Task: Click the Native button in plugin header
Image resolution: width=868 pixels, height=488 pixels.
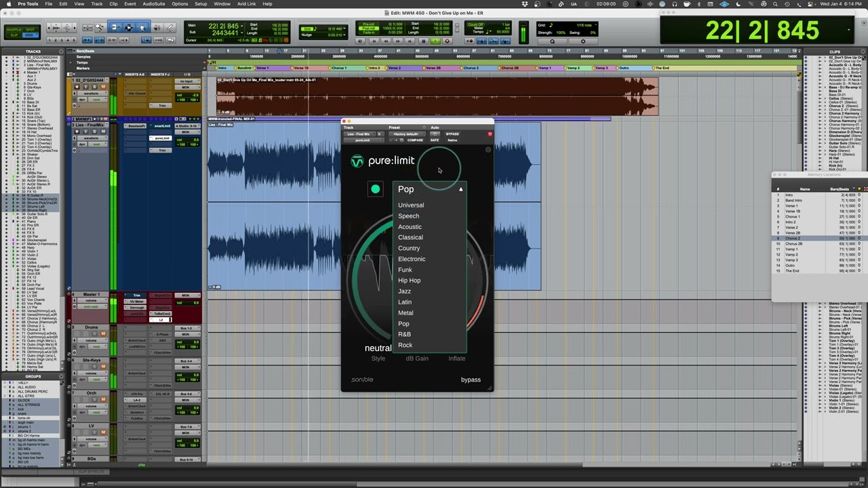Action: 452,140
